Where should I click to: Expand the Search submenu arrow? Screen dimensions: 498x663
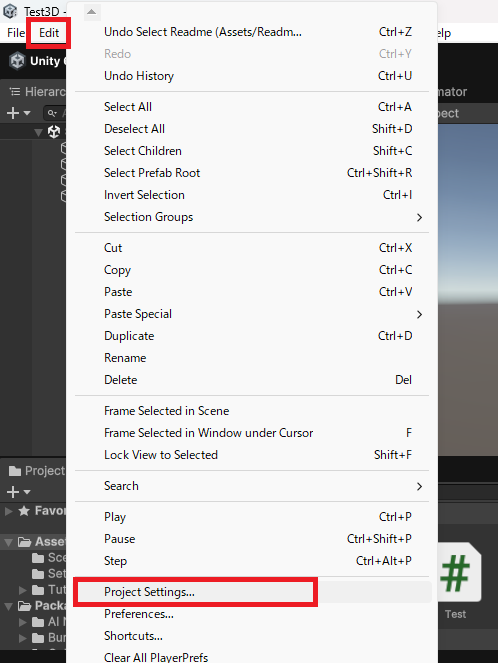pyautogui.click(x=419, y=486)
